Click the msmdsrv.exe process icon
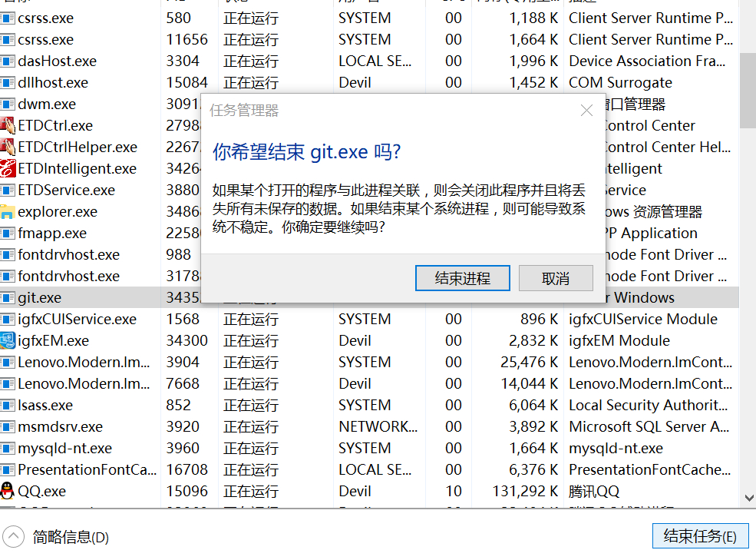This screenshot has width=756, height=560. pos(8,427)
